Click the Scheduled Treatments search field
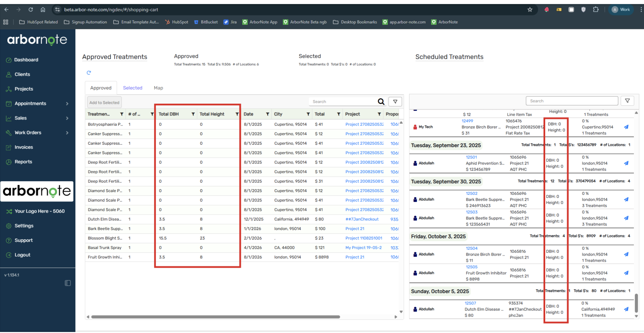 (x=571, y=101)
